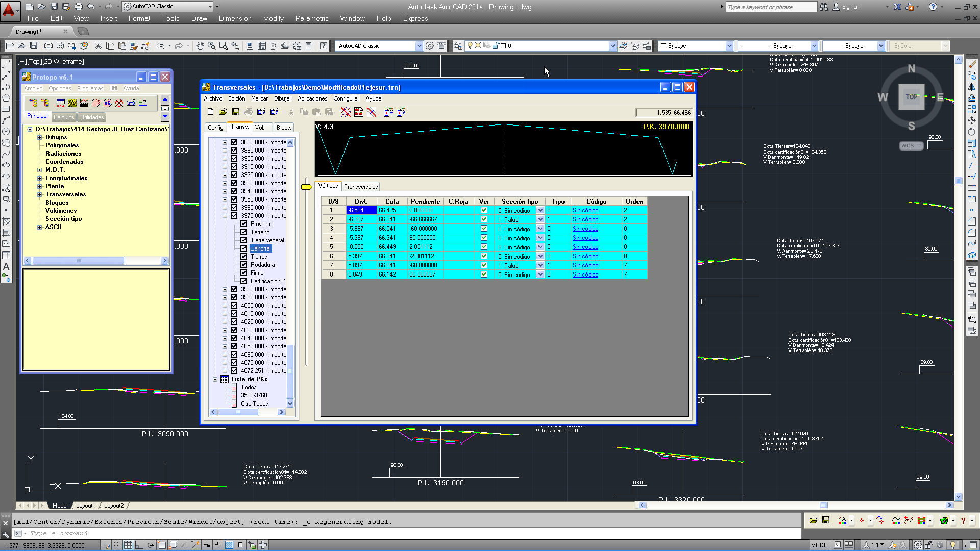This screenshot has width=980, height=551.
Task: Expand the 3980.000 tree node
Action: 225,289
